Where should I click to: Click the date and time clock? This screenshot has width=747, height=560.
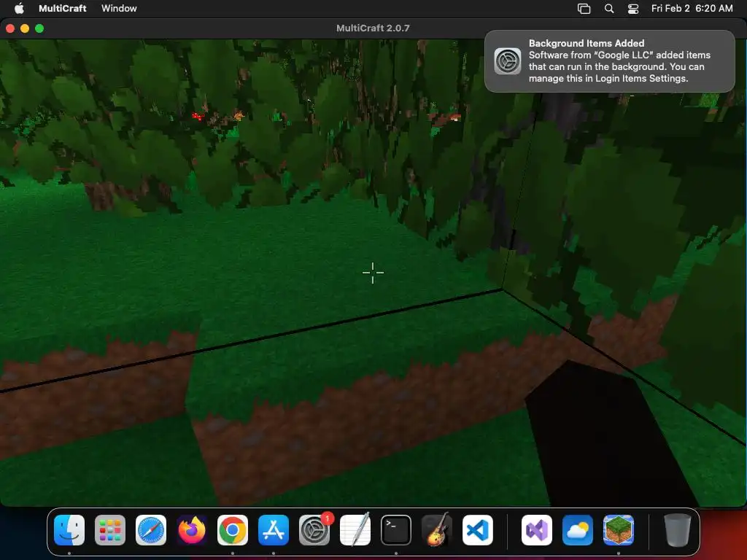(x=692, y=8)
